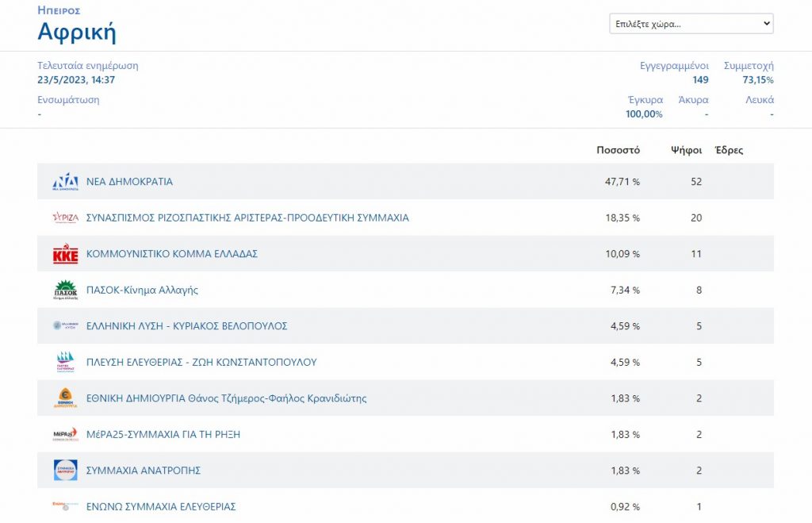Viewport: 812px width, 523px height.
Task: Click the Έδρες column header
Action: point(729,150)
